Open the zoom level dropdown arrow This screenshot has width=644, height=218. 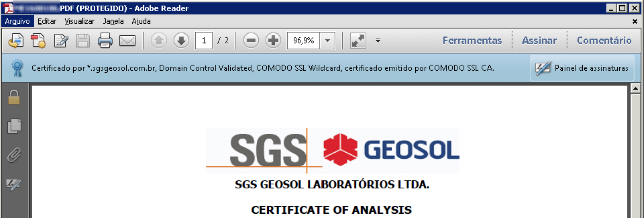point(327,41)
